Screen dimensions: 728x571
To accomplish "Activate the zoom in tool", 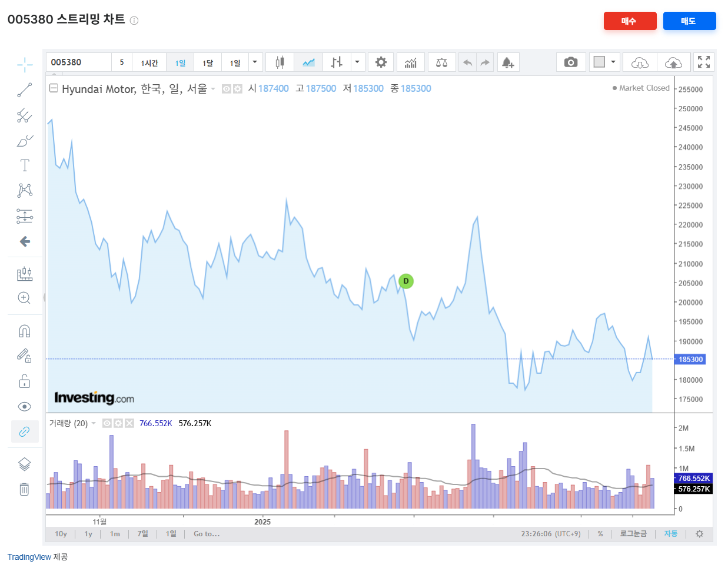I will (x=24, y=298).
